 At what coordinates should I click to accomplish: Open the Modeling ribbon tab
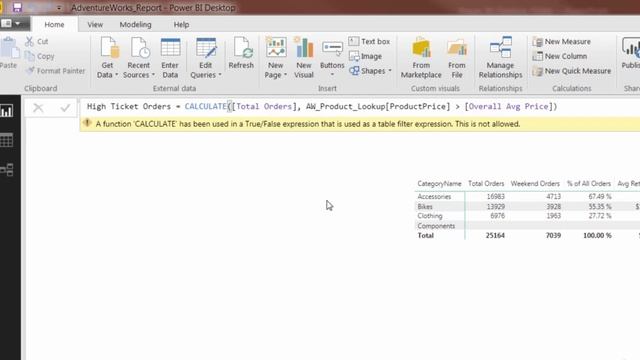tap(136, 24)
